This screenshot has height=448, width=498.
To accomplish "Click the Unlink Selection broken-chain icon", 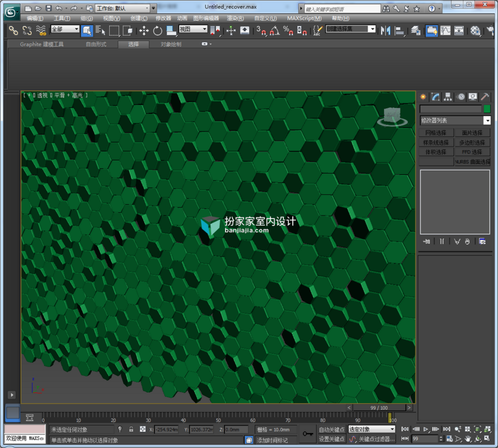I will [27, 30].
